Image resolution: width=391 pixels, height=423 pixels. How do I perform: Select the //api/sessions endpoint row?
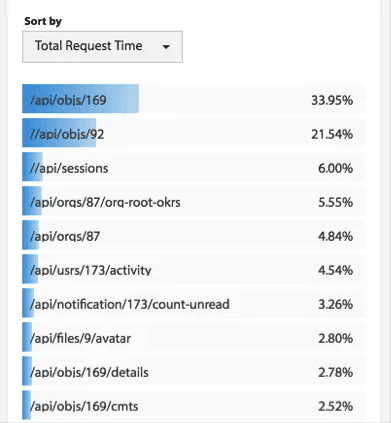(194, 167)
